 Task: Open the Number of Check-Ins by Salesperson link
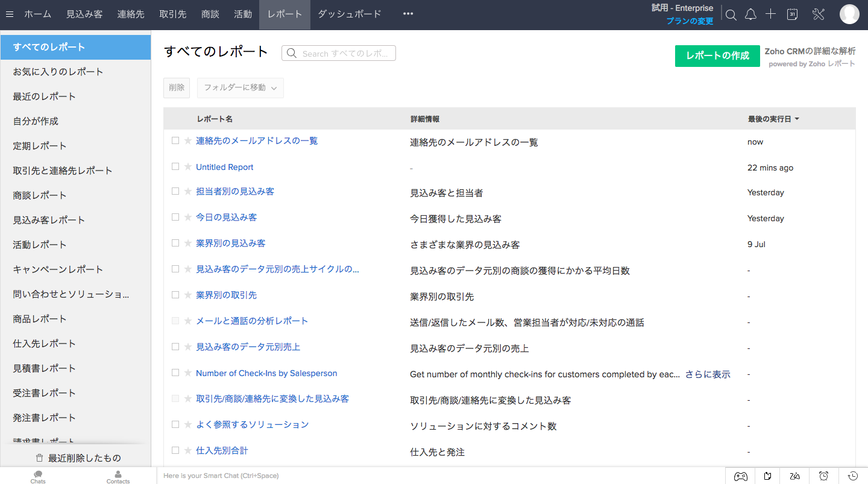pos(266,373)
